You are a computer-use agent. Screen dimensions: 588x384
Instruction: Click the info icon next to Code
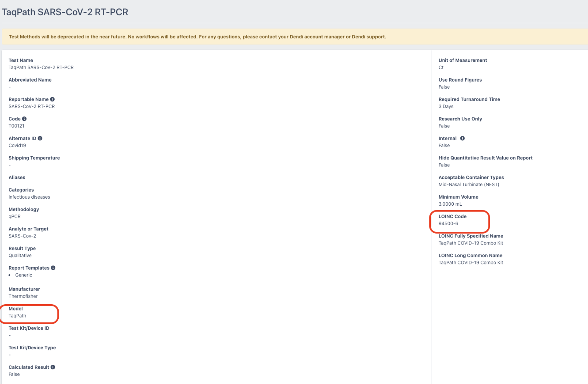(x=24, y=119)
